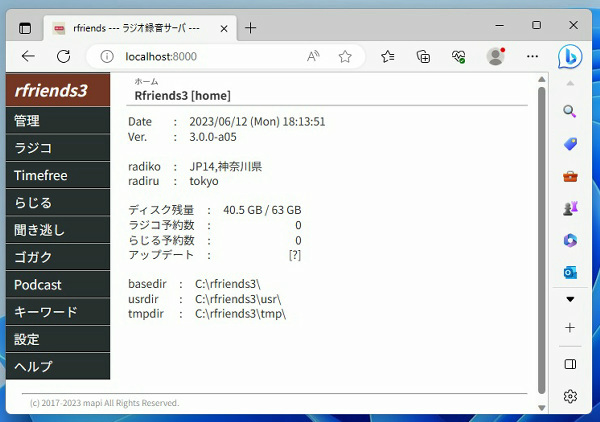Click the Rfriends3 [home] heading
The width and height of the screenshot is (600, 422).
click(x=183, y=96)
